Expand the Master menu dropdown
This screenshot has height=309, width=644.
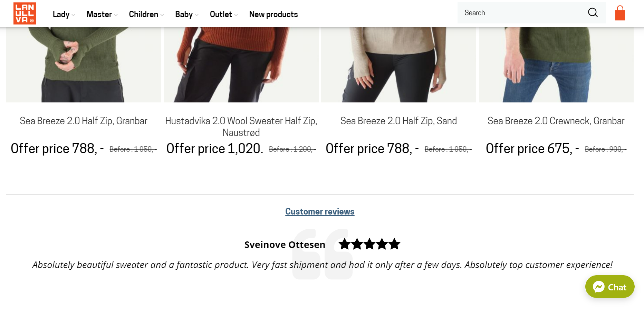102,14
